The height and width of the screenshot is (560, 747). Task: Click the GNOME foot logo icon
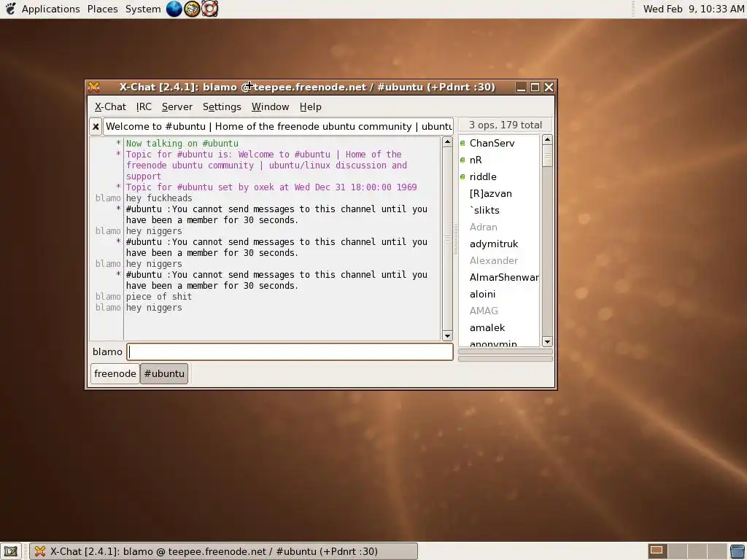[x=10, y=9]
